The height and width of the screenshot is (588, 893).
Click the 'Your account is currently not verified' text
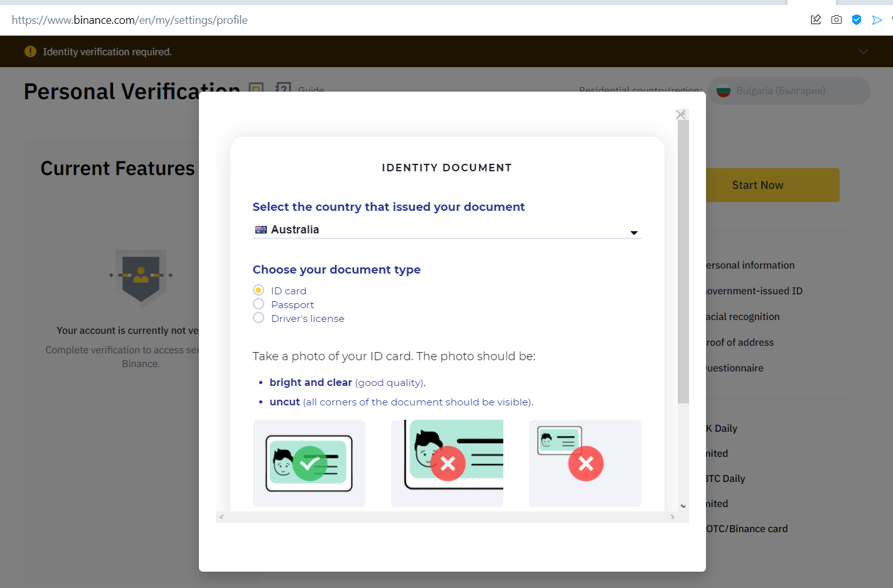click(x=127, y=330)
